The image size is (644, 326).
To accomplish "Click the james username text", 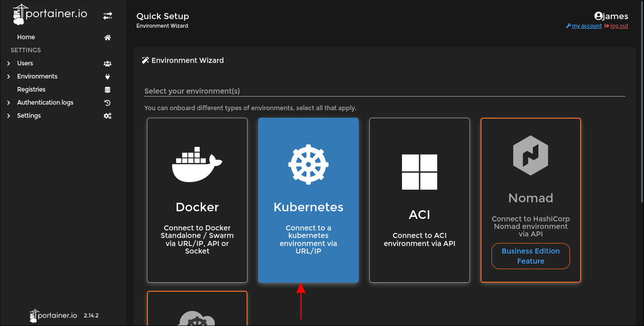I will point(616,16).
